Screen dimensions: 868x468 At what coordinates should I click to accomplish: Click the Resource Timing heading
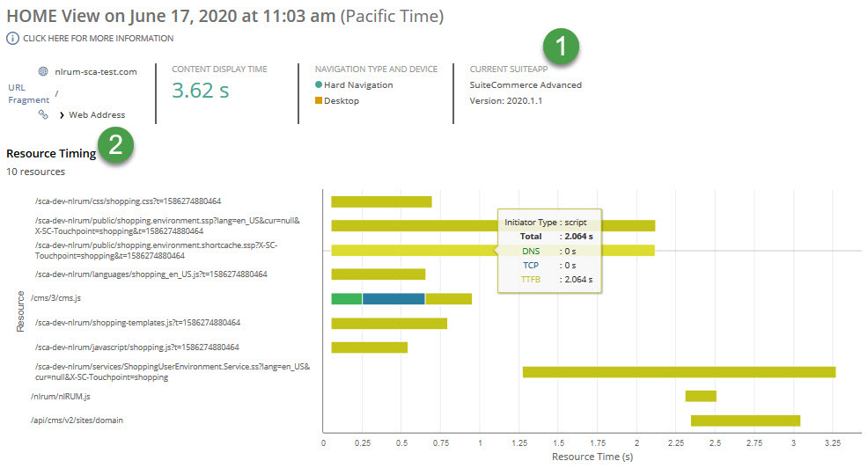tap(51, 153)
